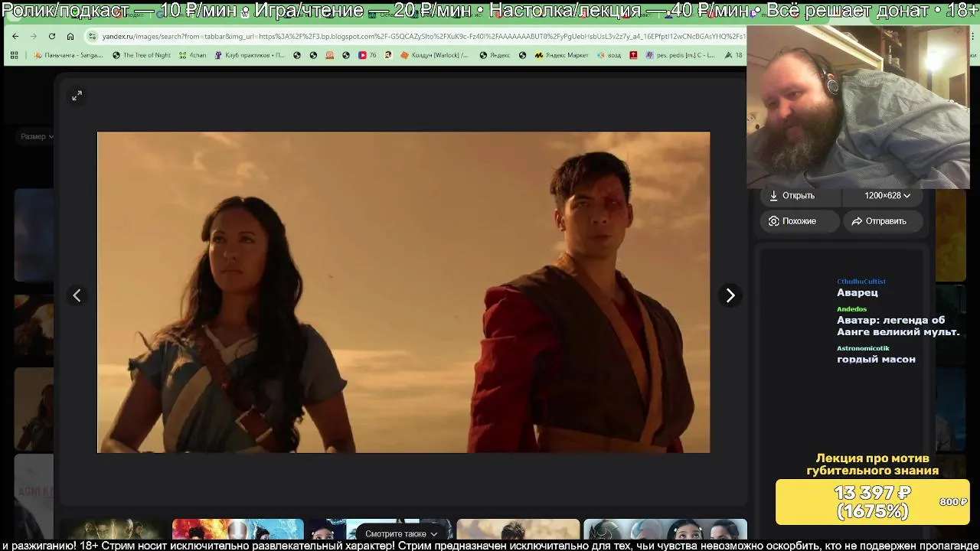Expand the Размер filter dropdown
The height and width of the screenshot is (551, 980).
37,136
